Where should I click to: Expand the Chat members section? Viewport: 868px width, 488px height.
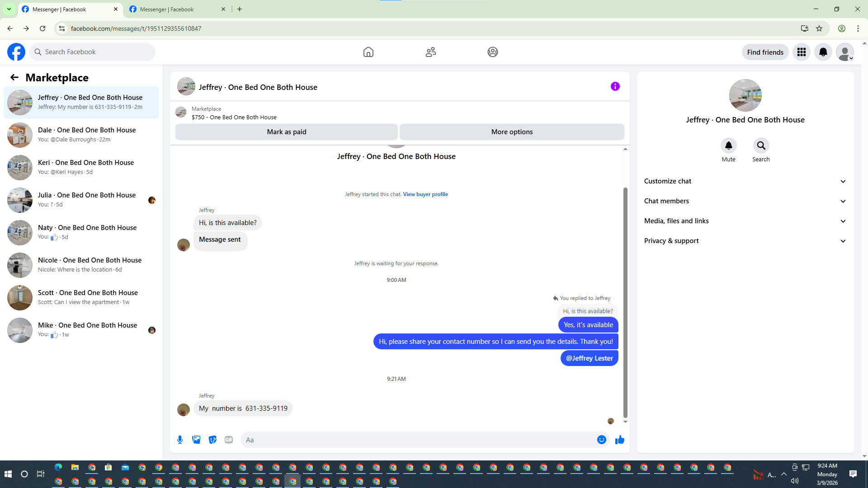pos(745,201)
